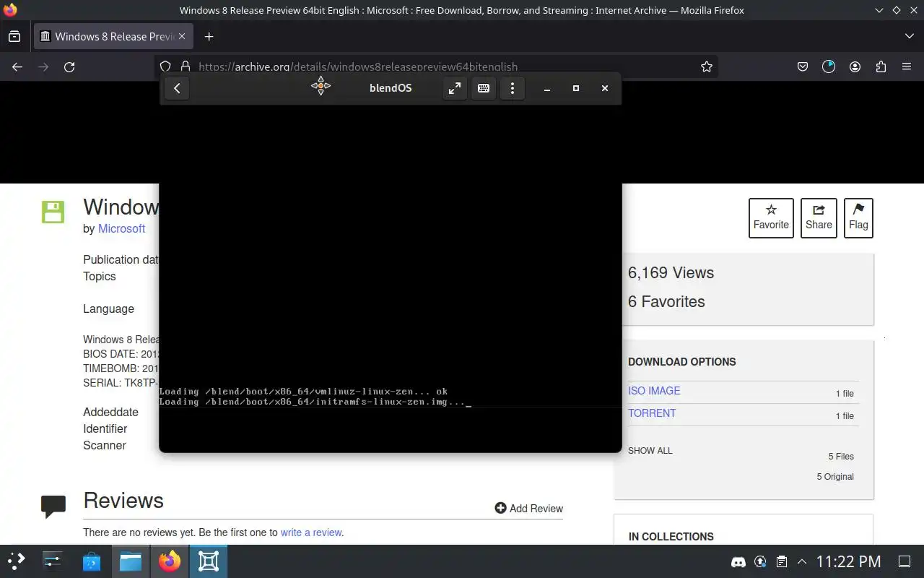Viewport: 924px width, 578px height.
Task: Select the Windows 8 Release Preview tab
Action: click(x=112, y=36)
